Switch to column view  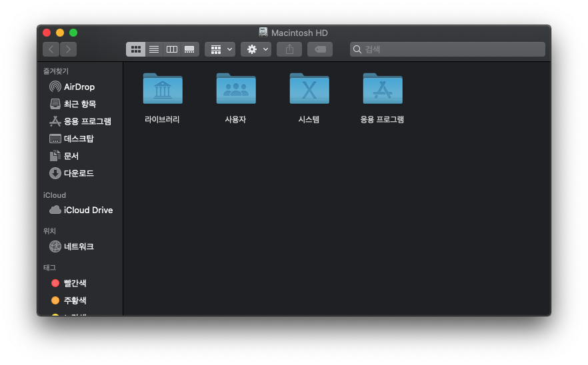click(x=172, y=49)
